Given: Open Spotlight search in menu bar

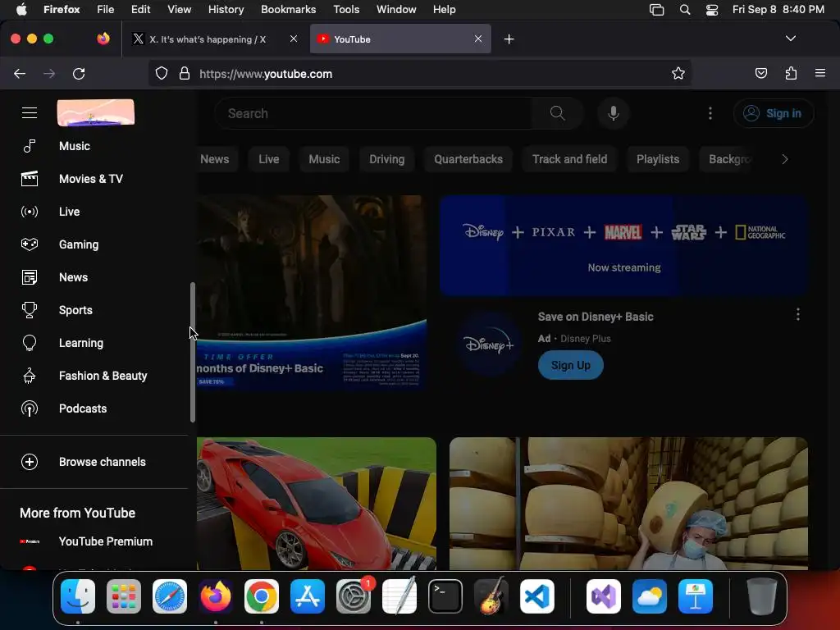Looking at the screenshot, I should 685,9.
